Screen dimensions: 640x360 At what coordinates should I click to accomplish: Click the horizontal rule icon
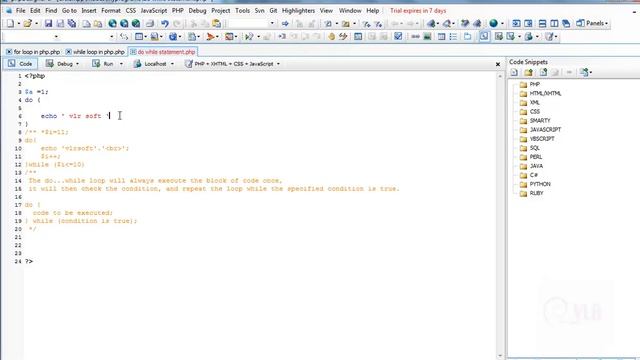[416, 37]
